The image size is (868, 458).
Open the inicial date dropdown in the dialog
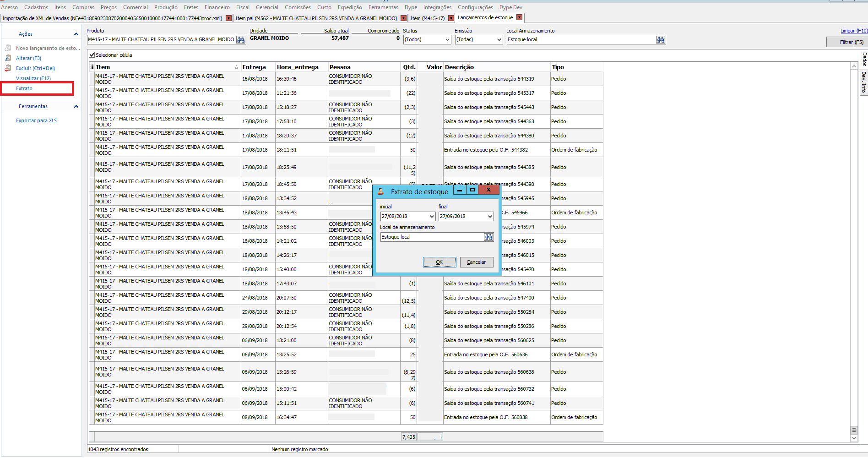[x=432, y=217]
